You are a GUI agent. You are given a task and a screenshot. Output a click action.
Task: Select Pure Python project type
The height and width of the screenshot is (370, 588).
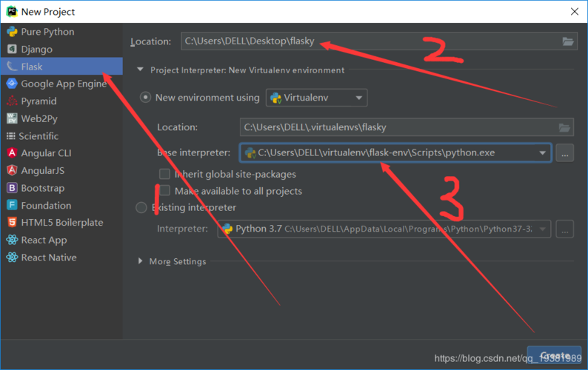click(x=61, y=32)
